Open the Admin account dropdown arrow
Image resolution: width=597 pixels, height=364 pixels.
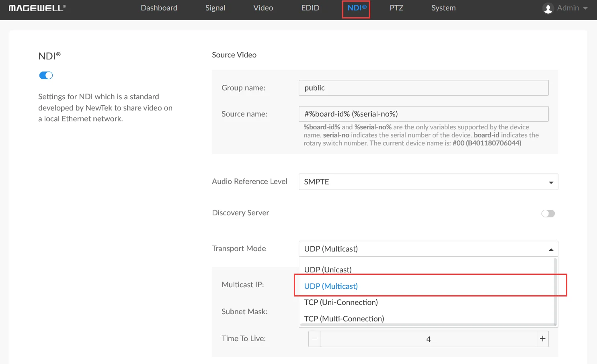pyautogui.click(x=585, y=8)
